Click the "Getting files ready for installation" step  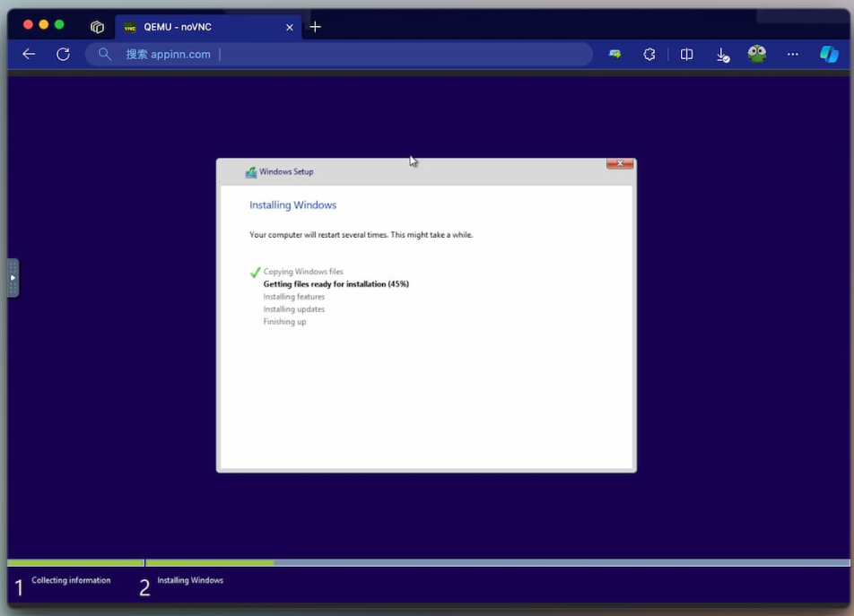[335, 284]
